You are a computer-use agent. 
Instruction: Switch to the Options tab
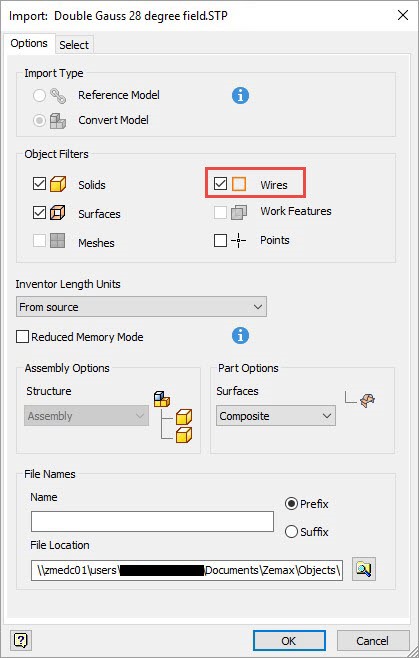(29, 43)
